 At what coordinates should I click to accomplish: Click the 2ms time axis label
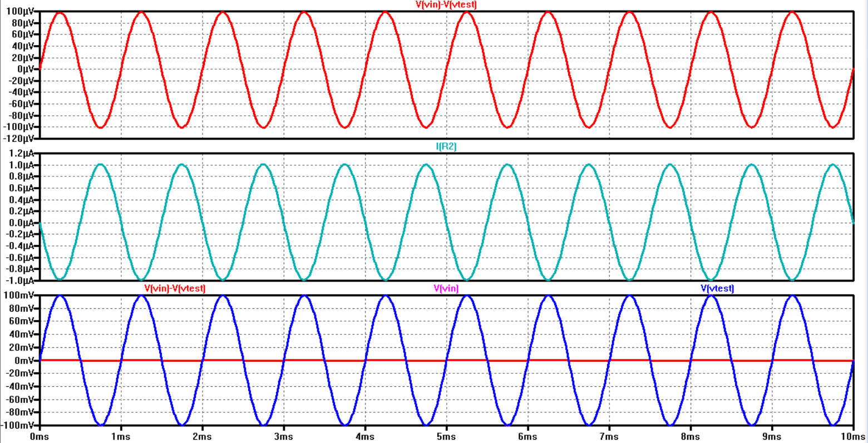[x=202, y=437]
